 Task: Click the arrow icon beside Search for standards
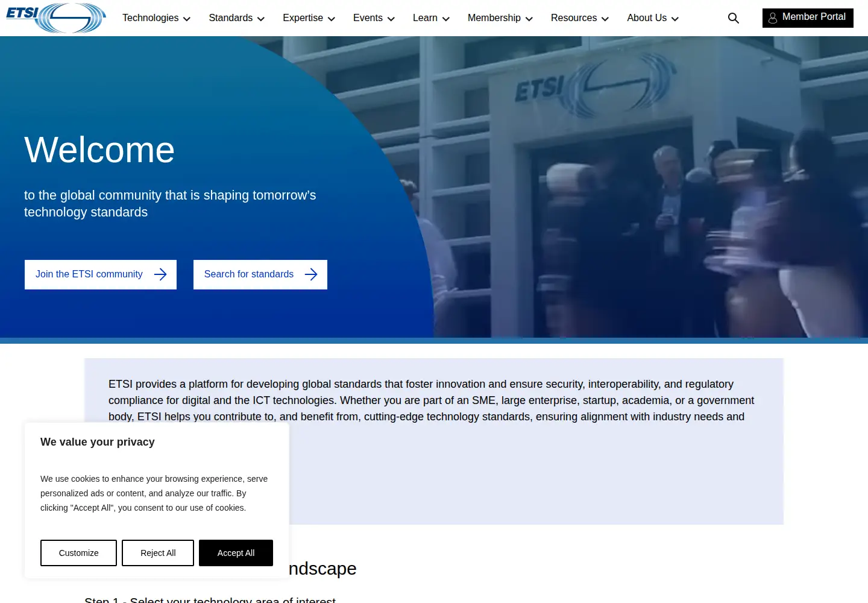pos(311,274)
